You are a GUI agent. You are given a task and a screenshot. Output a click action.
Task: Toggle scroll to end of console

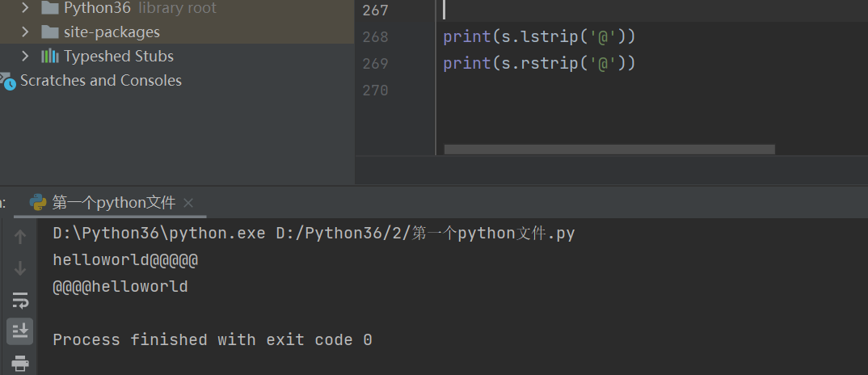pos(20,331)
